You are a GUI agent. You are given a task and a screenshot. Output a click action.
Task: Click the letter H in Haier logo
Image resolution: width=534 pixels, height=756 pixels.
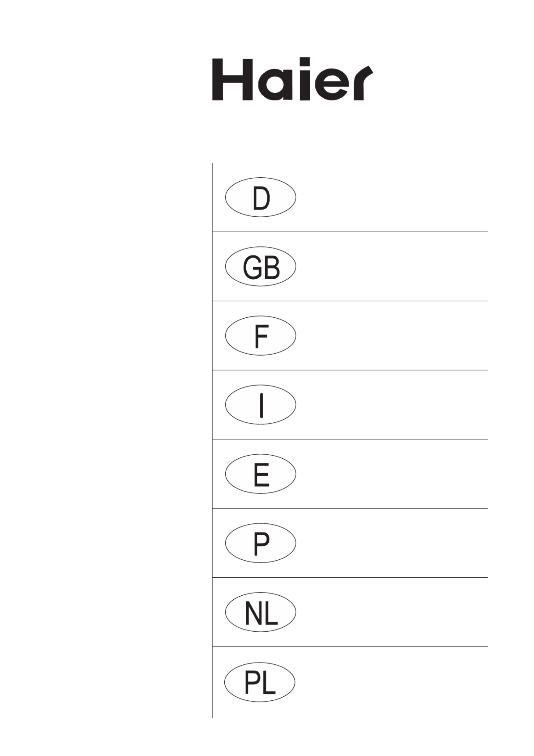point(232,79)
